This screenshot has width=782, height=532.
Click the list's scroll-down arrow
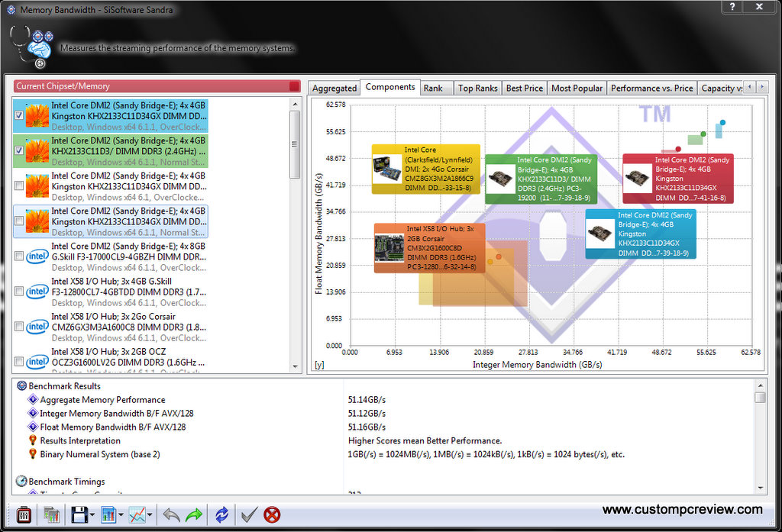[296, 367]
